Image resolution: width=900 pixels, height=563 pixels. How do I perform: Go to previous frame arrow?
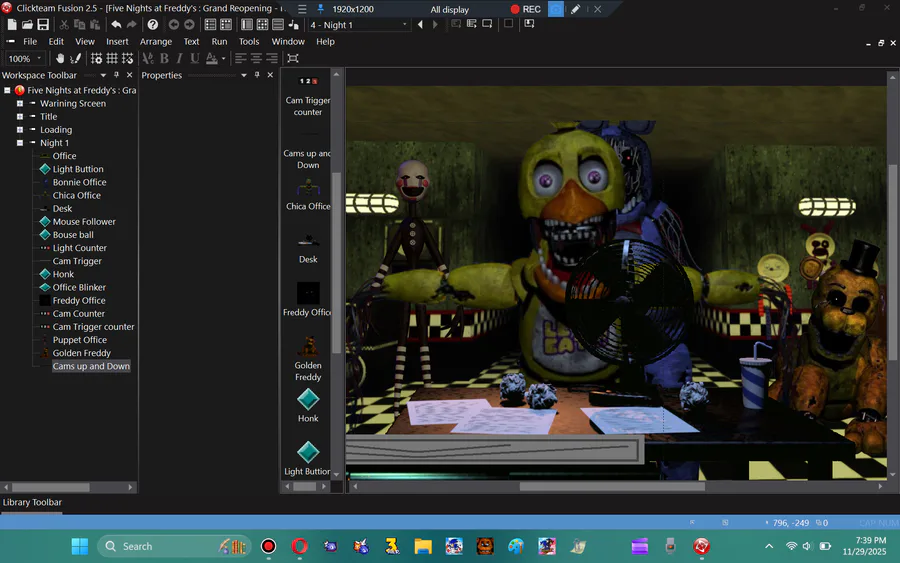pos(420,25)
